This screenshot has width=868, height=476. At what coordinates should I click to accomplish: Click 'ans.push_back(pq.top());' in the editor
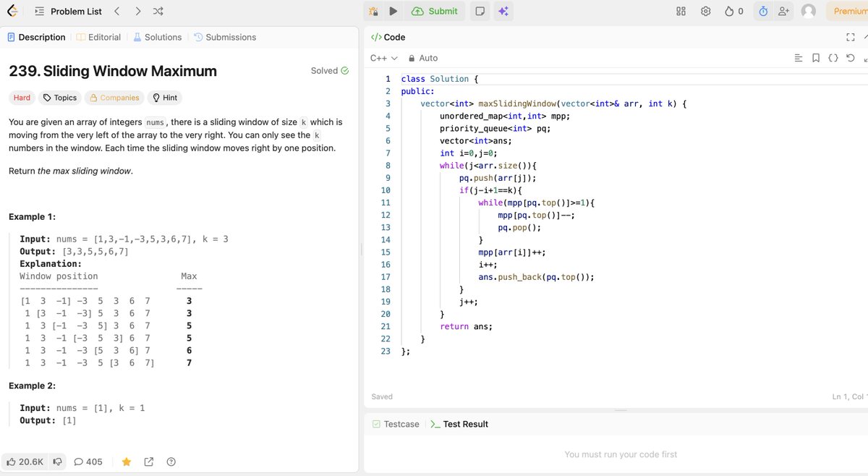click(536, 277)
